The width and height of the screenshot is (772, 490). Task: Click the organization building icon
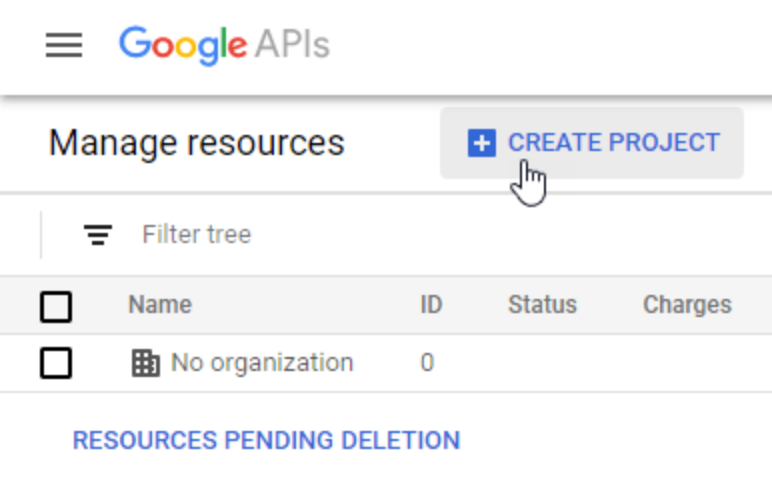pyautogui.click(x=146, y=362)
